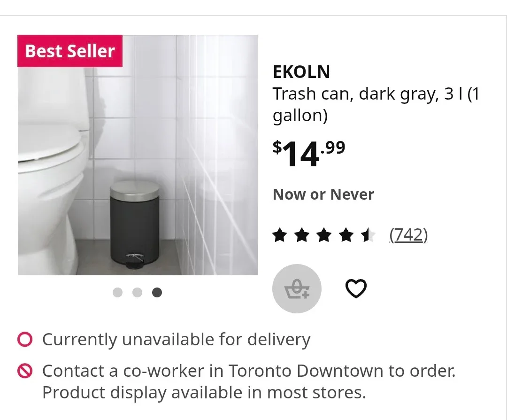Select the first carousel dot

117,292
